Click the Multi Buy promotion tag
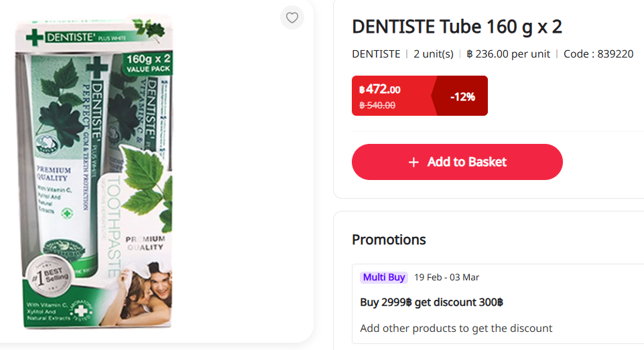 [x=384, y=277]
